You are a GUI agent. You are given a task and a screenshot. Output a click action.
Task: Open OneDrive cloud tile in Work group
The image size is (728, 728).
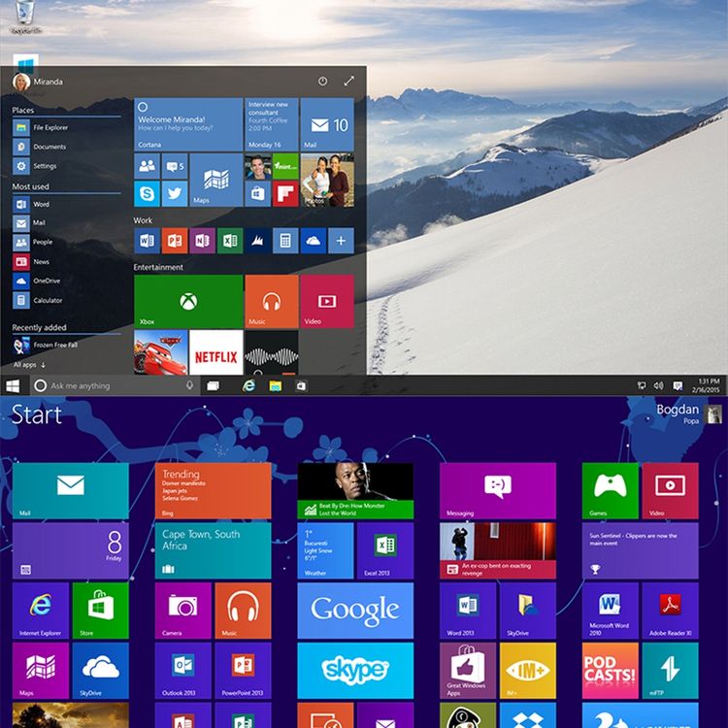point(313,241)
